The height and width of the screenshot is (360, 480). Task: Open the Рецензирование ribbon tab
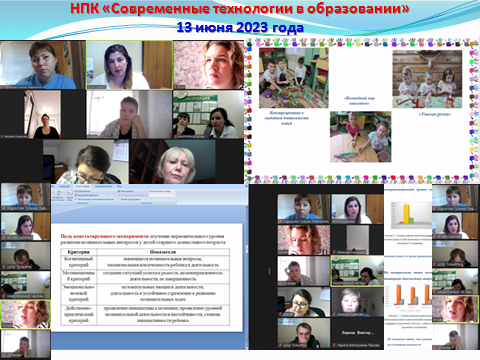pos(104,186)
